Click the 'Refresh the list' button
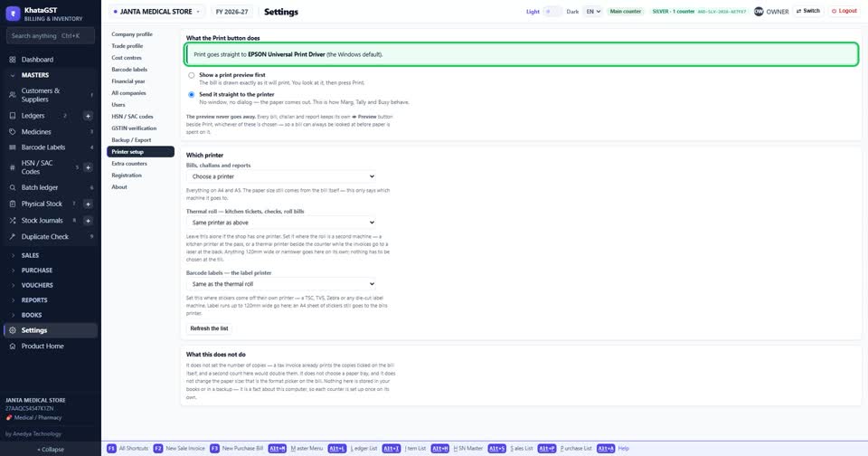 [x=209, y=328]
